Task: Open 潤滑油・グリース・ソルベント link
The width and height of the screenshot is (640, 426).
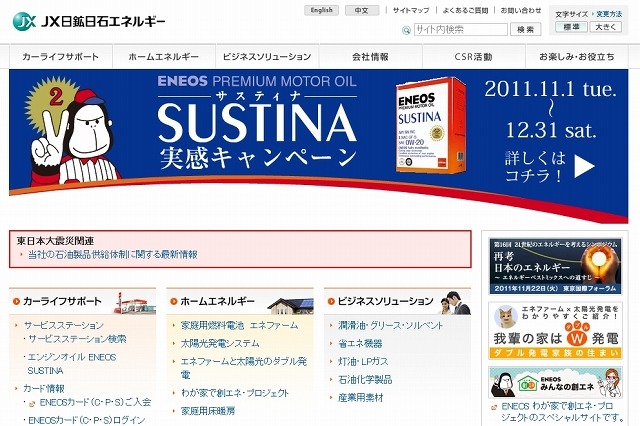Action: (391, 325)
